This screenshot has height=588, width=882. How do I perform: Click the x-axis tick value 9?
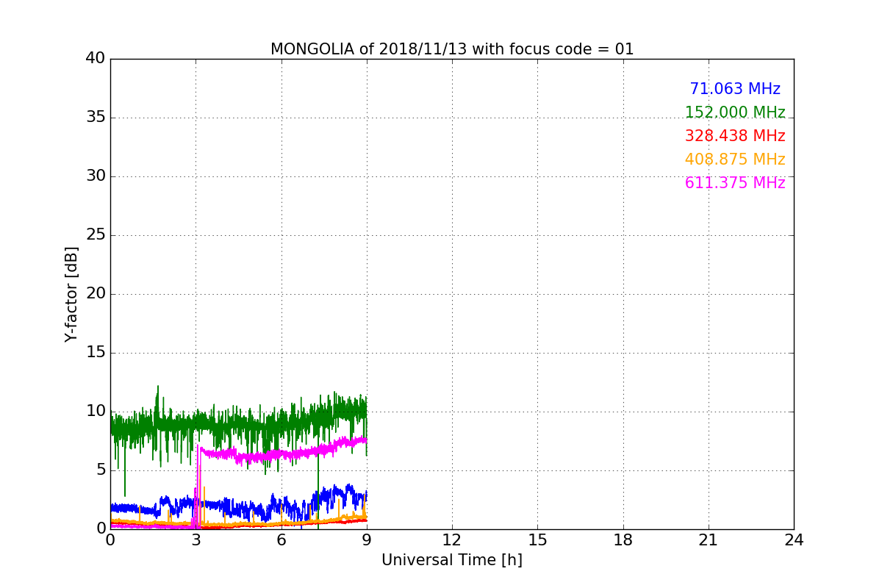367,540
